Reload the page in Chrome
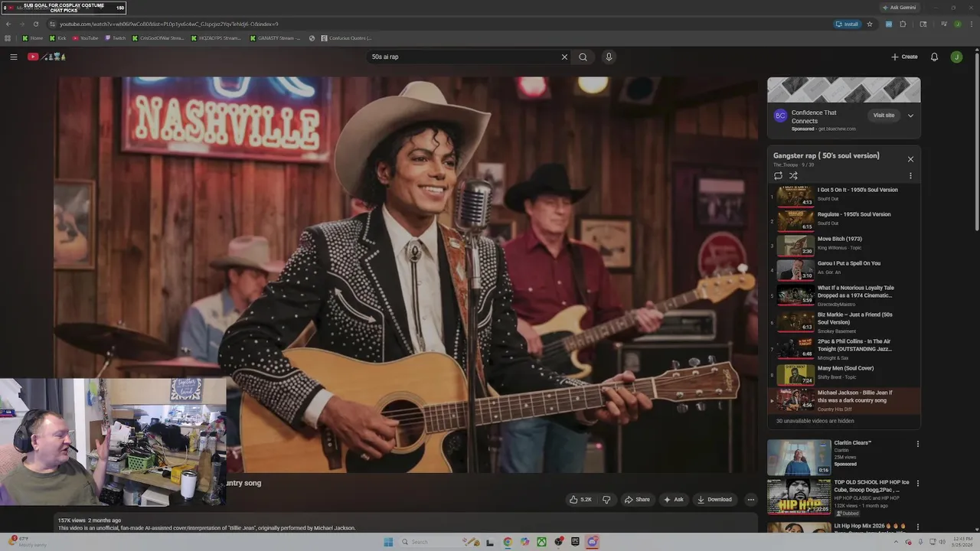Image resolution: width=980 pixels, height=551 pixels. pyautogui.click(x=35, y=24)
